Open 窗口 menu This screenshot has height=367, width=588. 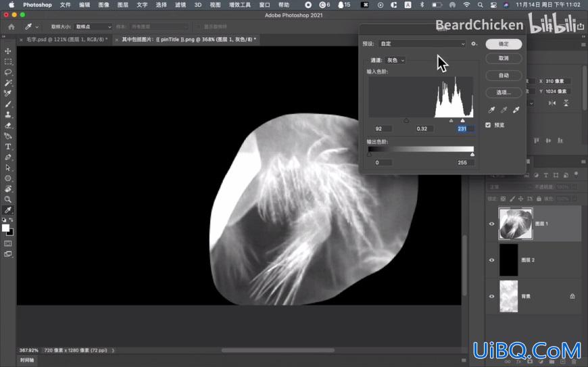pos(264,5)
